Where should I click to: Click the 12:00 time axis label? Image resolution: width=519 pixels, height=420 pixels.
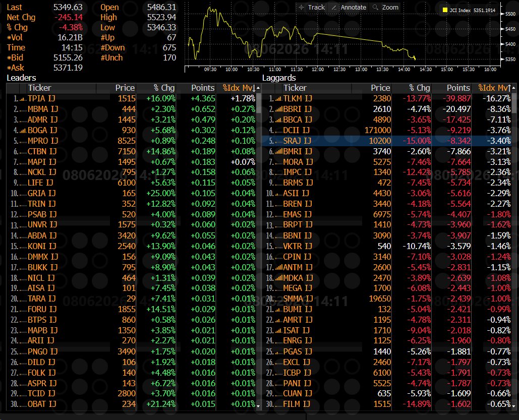[x=318, y=69]
